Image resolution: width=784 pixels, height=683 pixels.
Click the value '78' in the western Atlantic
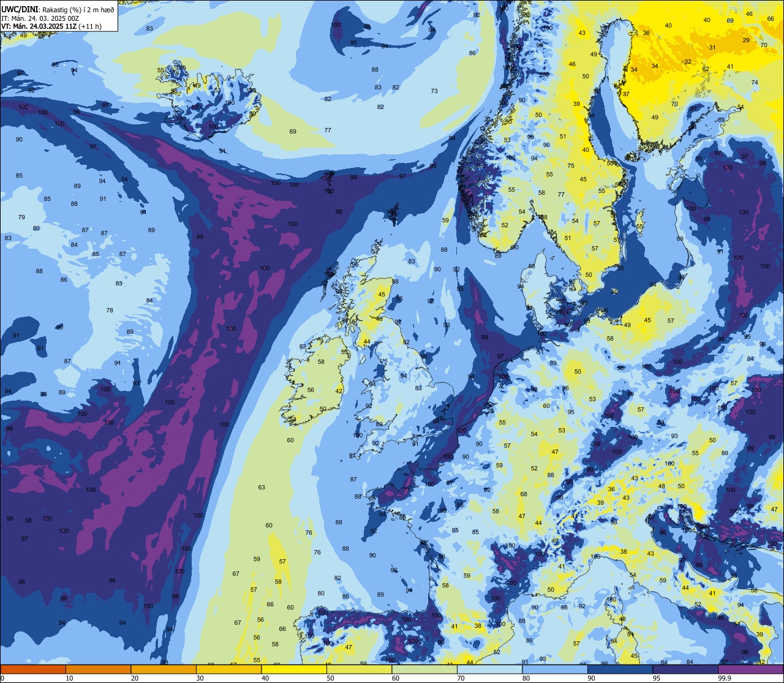[110, 311]
